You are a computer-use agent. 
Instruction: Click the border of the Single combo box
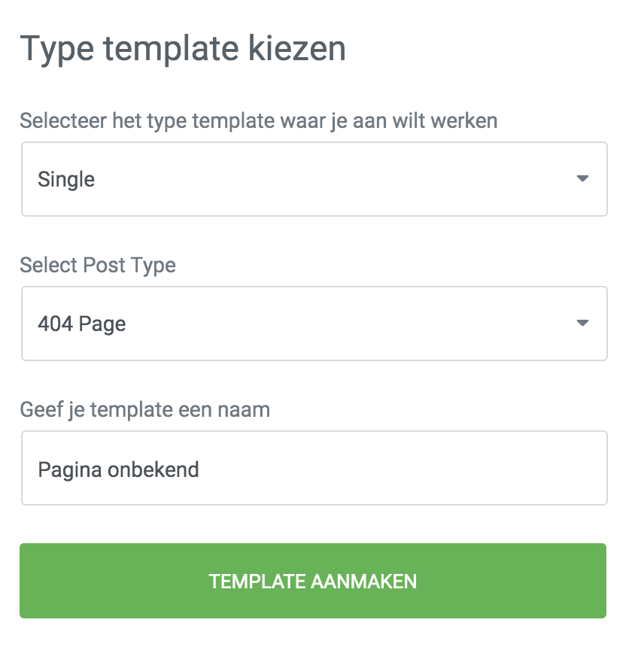[x=314, y=143]
